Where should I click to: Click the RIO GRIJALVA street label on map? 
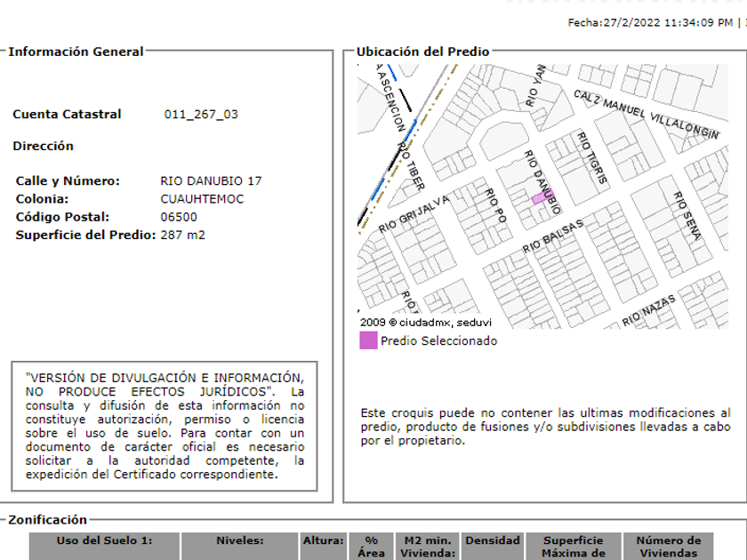pyautogui.click(x=414, y=214)
